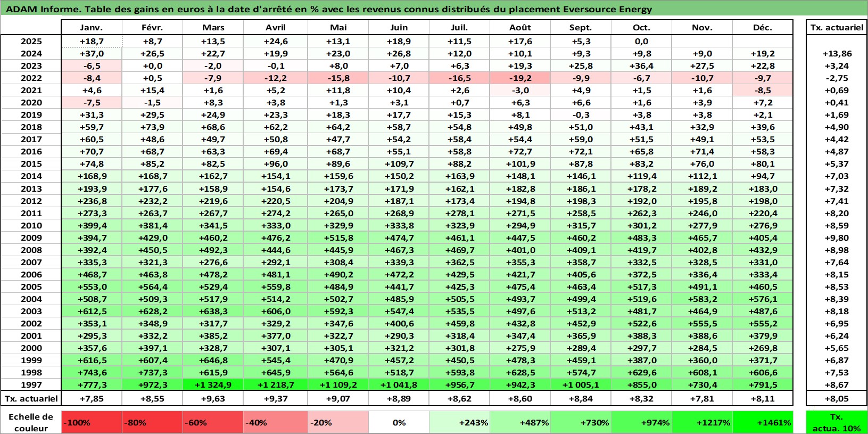Click the -40% color scale swatch
Image resolution: width=868 pixels, height=434 pixels.
coord(274,422)
